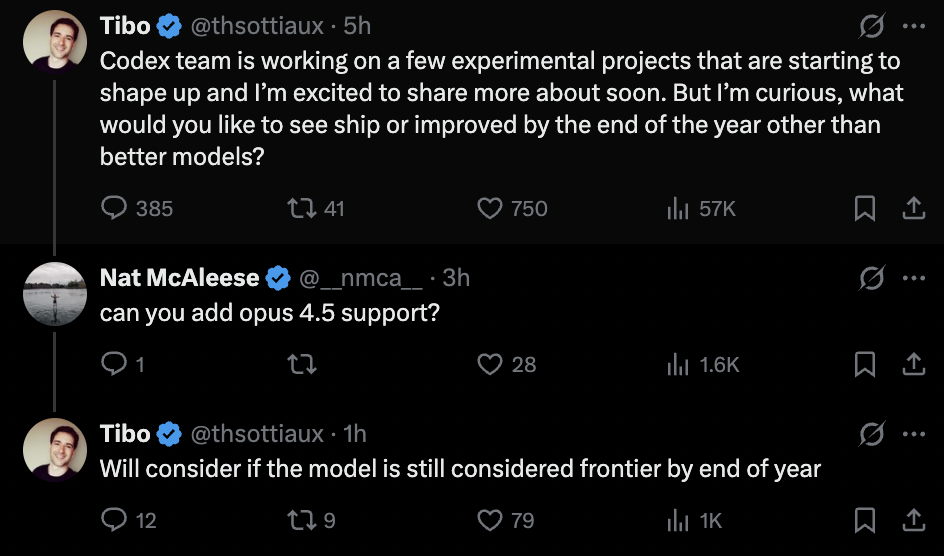The image size is (944, 556).
Task: Open more options on Nat McAleese's tweet
Action: tap(913, 277)
